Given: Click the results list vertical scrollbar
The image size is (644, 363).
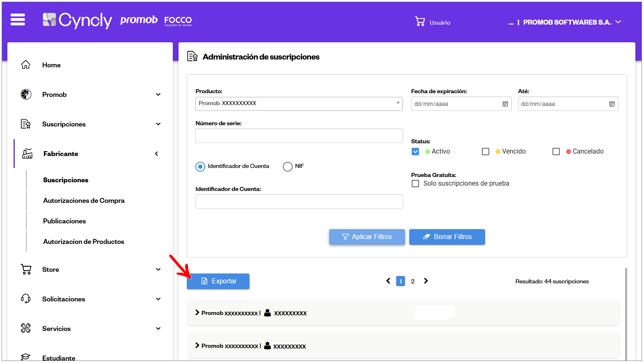Looking at the screenshot, I should coord(626,314).
